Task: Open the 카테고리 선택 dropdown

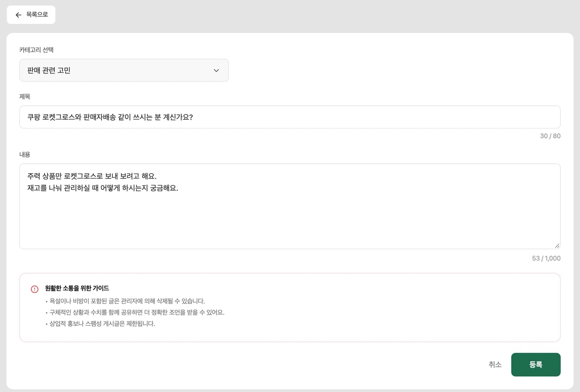Action: [x=124, y=70]
